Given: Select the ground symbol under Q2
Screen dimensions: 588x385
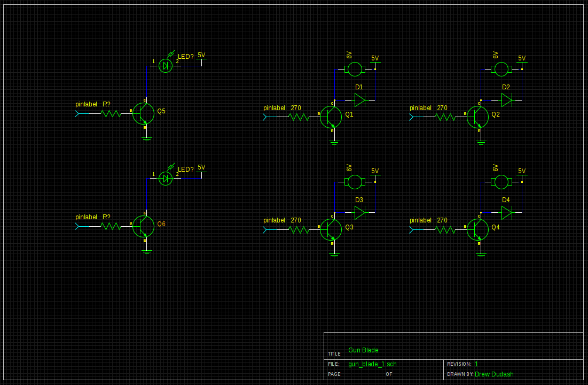Looking at the screenshot, I should [481, 142].
